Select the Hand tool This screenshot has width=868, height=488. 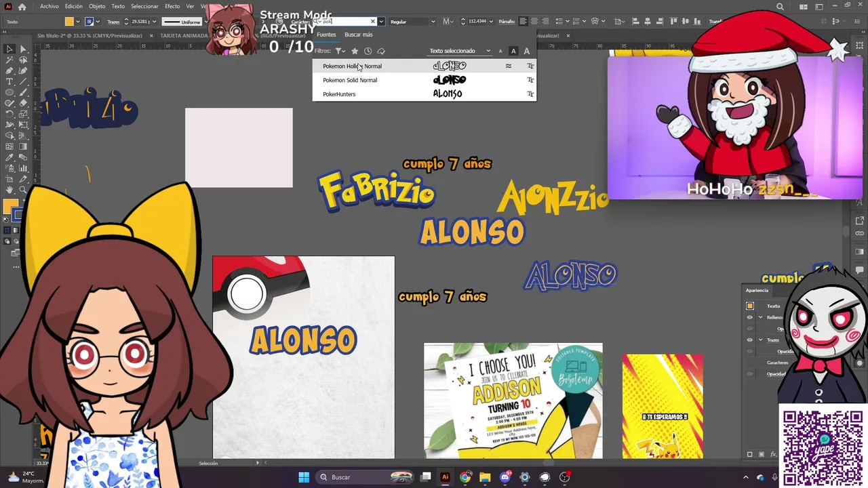9,190
